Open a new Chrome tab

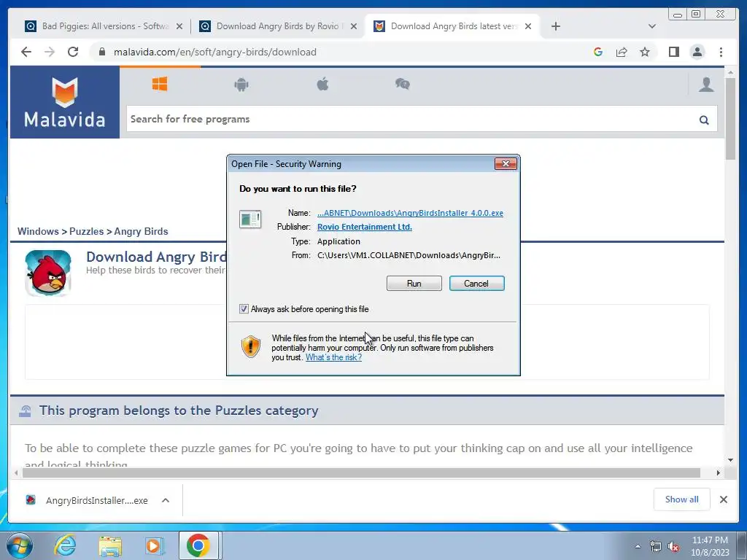[x=555, y=26]
